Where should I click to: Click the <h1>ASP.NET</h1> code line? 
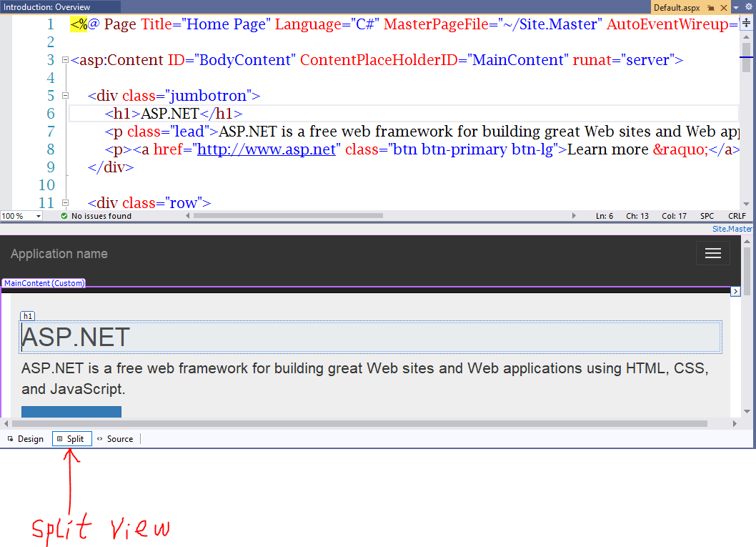click(x=174, y=114)
